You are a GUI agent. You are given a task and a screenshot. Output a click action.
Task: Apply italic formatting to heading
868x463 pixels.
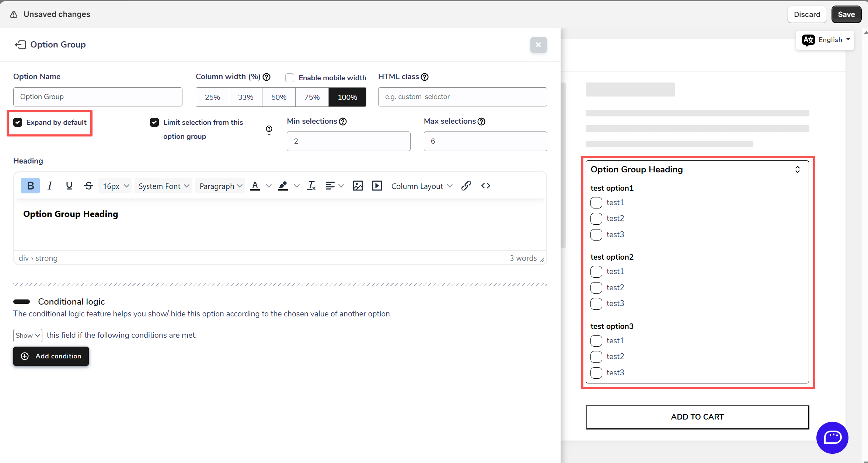pos(50,186)
